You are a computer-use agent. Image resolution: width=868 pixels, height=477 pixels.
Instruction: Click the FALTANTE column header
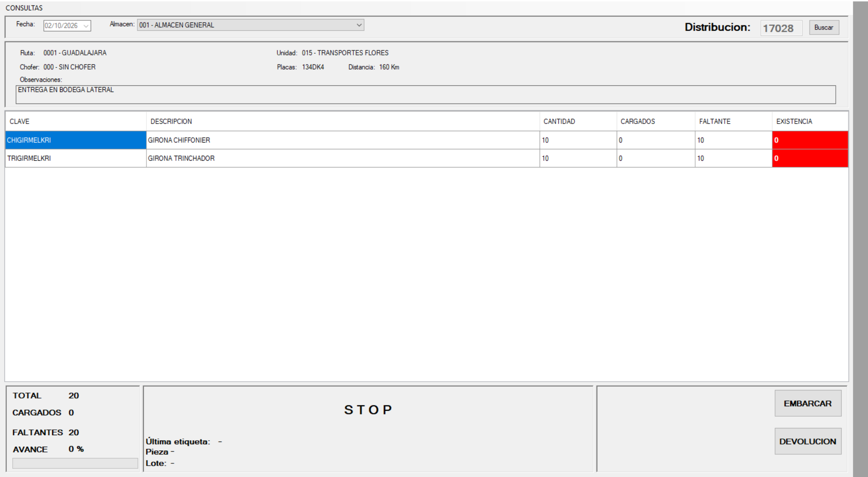coord(734,122)
